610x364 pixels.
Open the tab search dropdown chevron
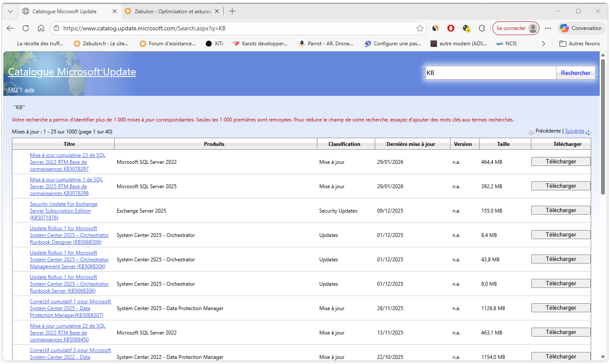pos(10,11)
